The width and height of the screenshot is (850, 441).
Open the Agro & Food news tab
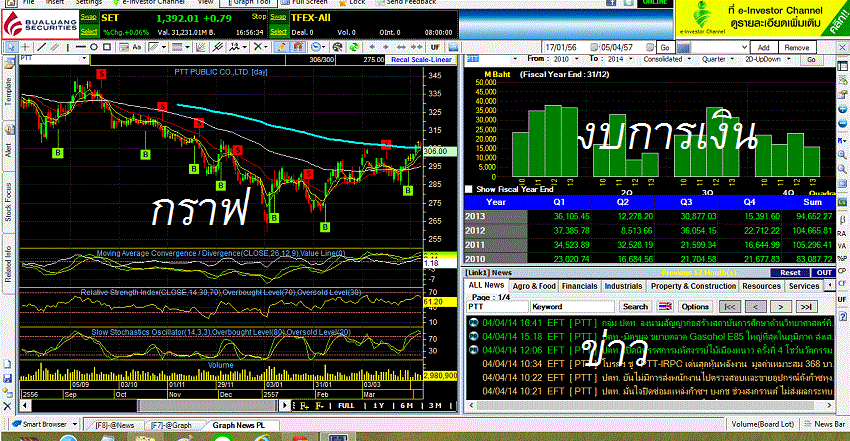tap(534, 286)
